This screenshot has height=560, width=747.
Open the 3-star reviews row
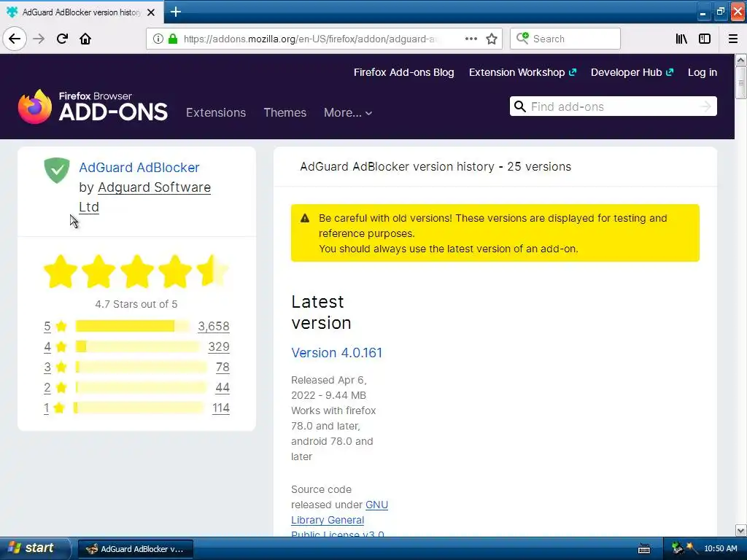[136, 367]
